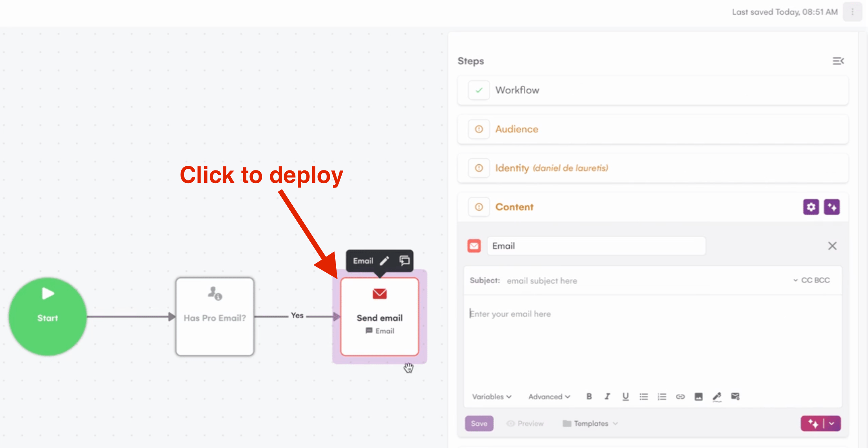Edit the Email step name field
The image size is (868, 448).
596,246
